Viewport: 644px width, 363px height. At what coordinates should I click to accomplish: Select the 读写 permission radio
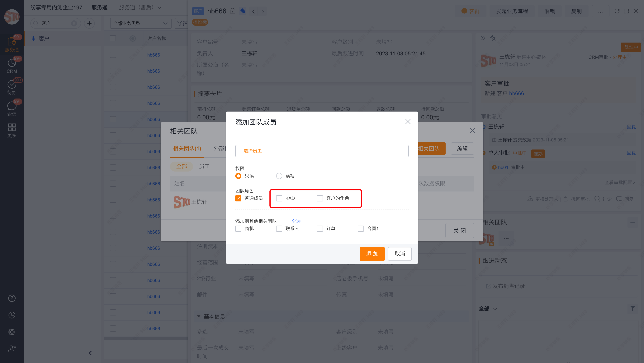(x=279, y=176)
